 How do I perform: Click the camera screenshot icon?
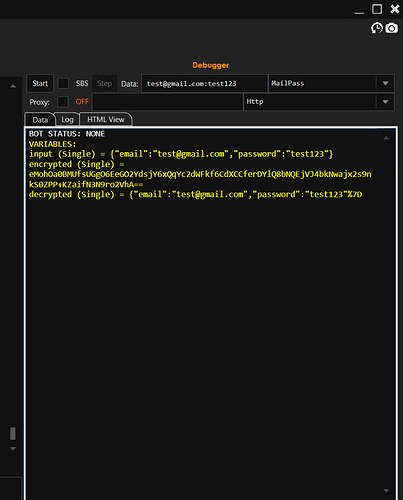392,28
